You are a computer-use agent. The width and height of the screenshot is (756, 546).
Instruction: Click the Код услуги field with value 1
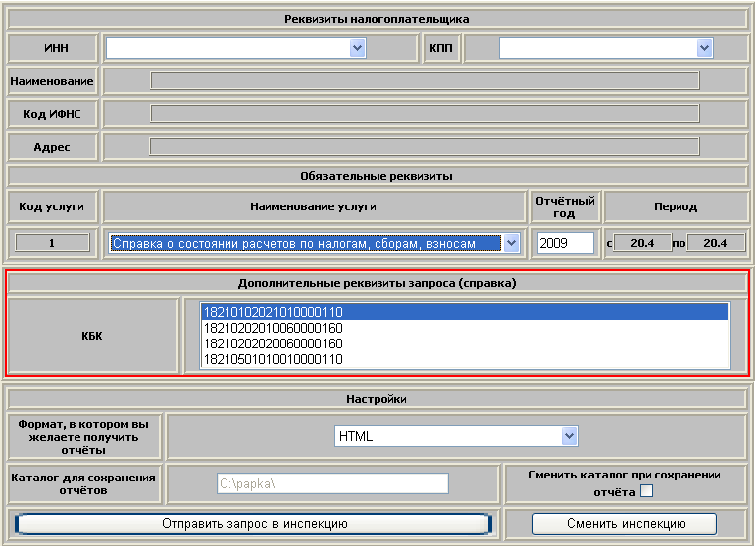click(x=53, y=243)
